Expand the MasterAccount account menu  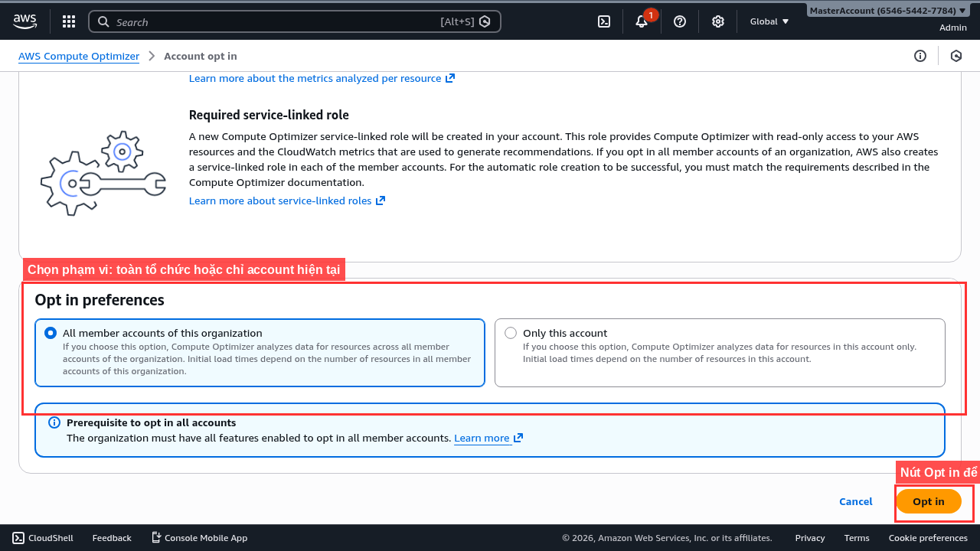click(x=887, y=11)
